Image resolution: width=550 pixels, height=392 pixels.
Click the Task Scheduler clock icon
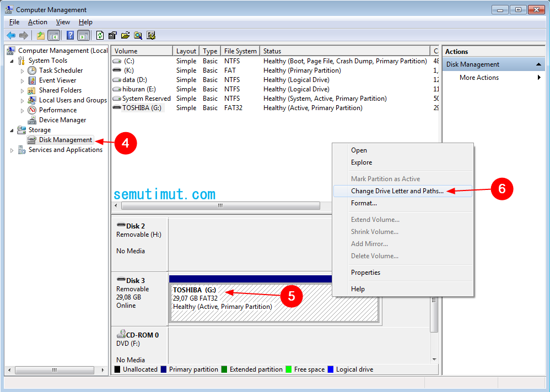[x=32, y=70]
